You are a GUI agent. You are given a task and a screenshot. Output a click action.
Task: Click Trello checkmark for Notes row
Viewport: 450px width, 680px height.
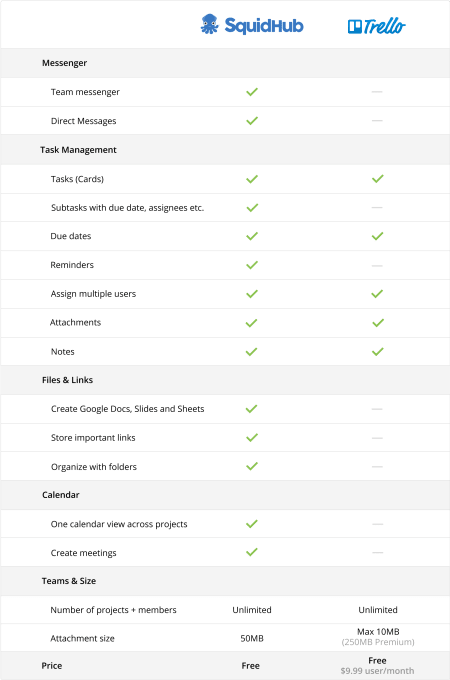point(378,352)
